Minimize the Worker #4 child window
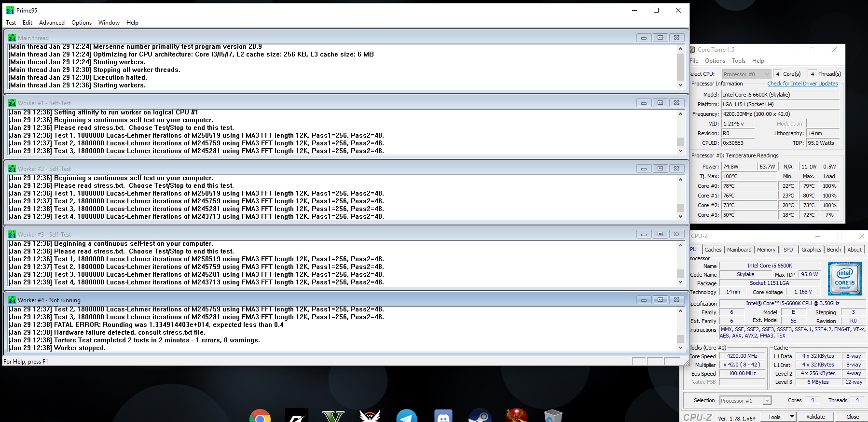Viewport: 868px width, 422px height. point(644,300)
